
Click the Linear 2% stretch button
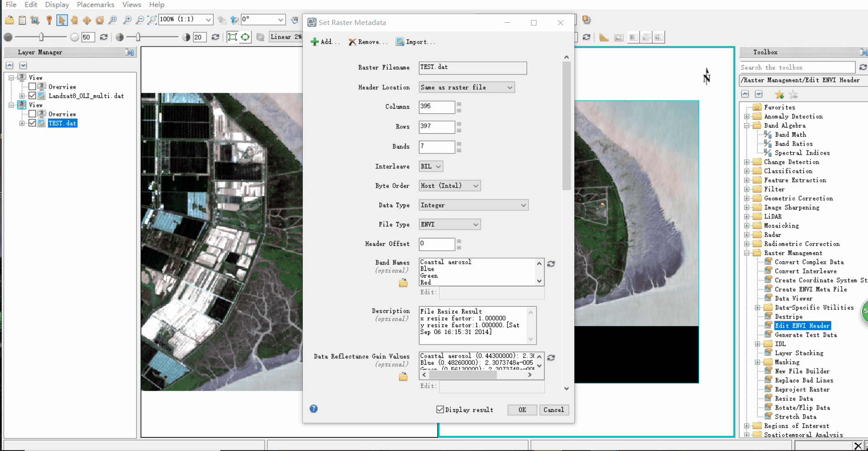pos(286,37)
